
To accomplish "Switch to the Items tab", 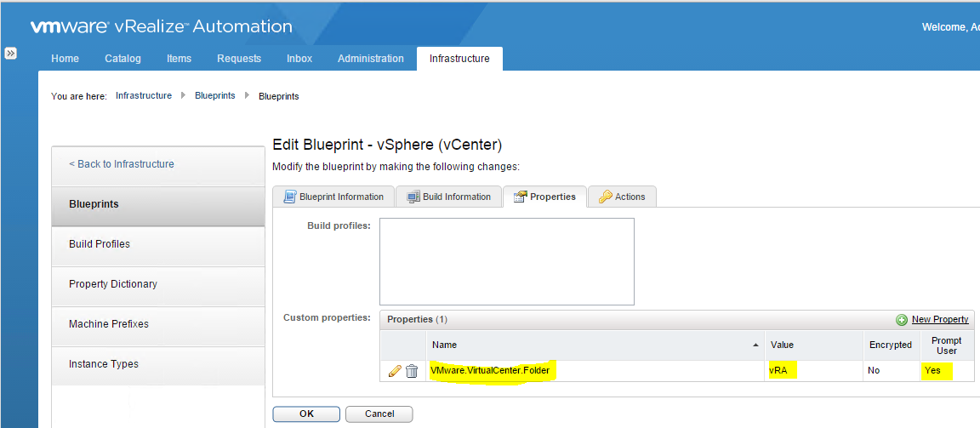I will [179, 58].
